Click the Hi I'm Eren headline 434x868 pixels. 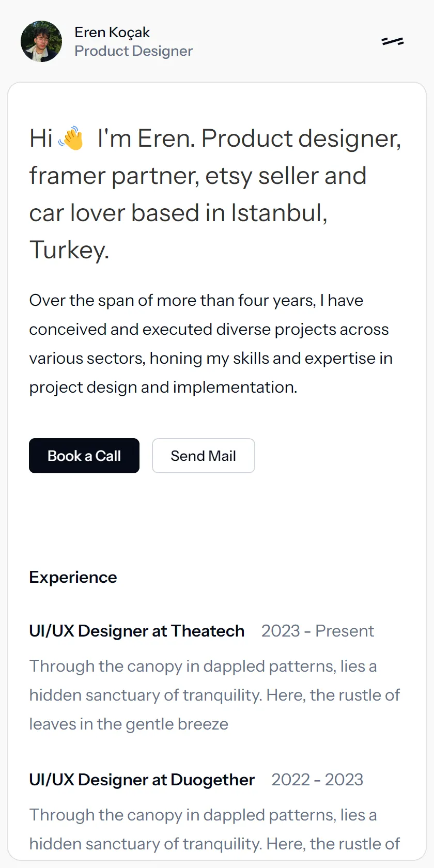[x=215, y=194]
